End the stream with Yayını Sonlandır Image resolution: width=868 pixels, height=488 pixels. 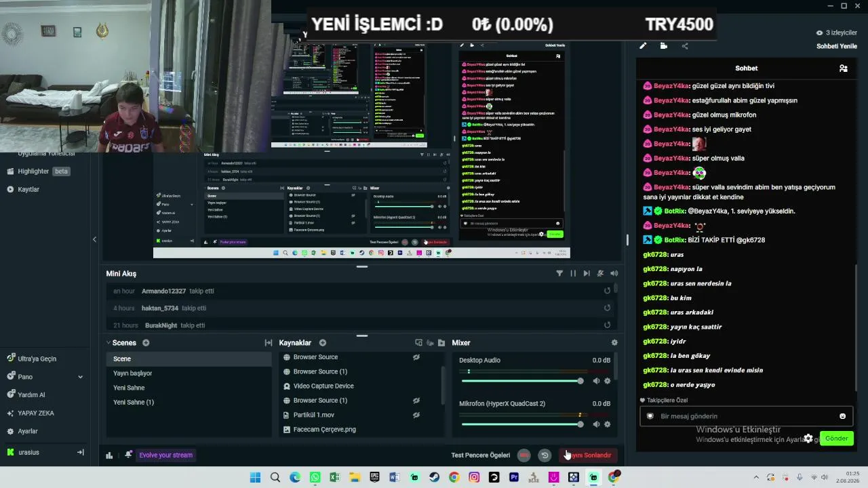589,455
